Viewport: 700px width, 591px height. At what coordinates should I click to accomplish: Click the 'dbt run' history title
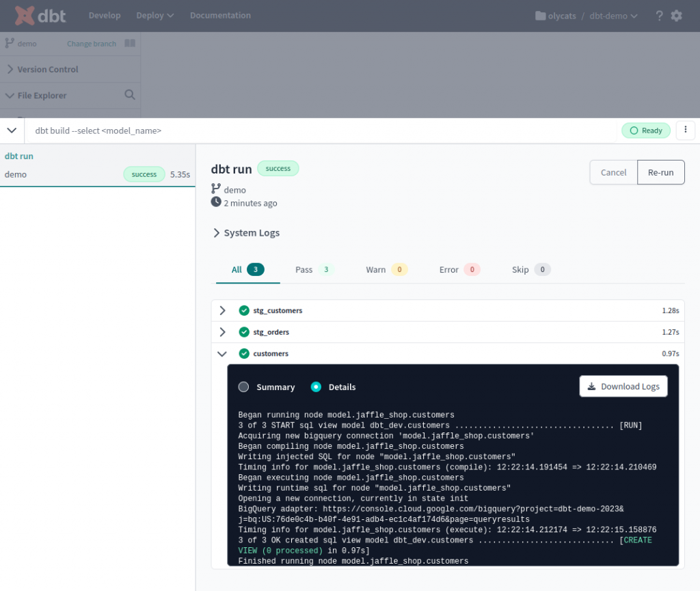click(x=18, y=156)
